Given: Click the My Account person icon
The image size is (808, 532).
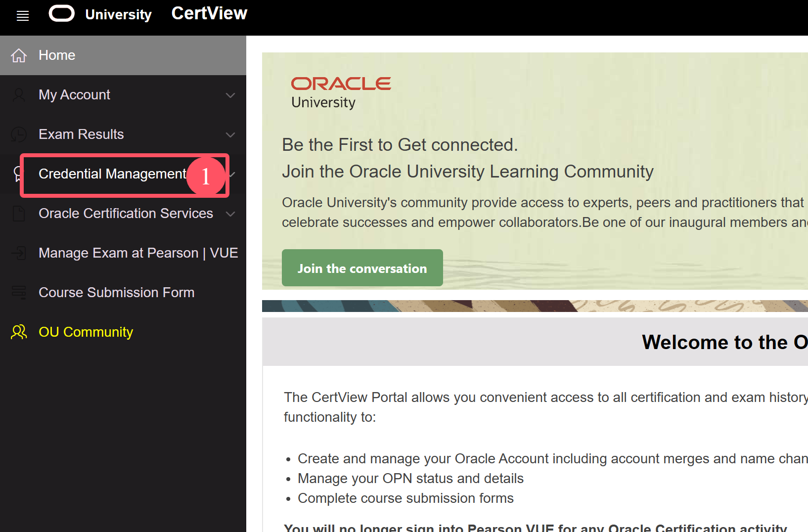Looking at the screenshot, I should click(19, 95).
